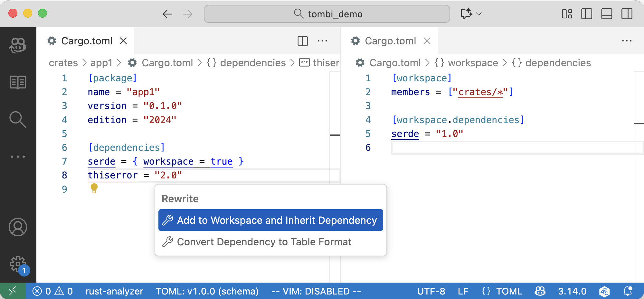Viewport: 644px width, 299px height.
Task: Click the UTF-8 encoding status item
Action: pos(431,291)
